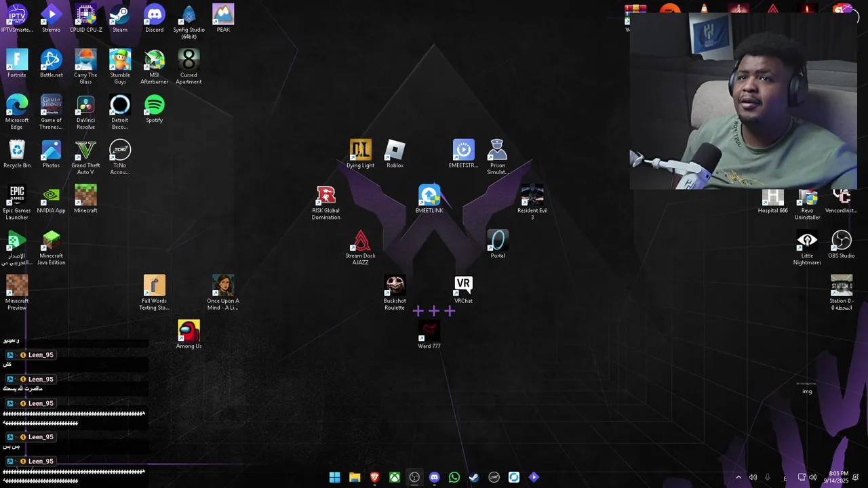The image size is (868, 488).
Task: Launch Little Nightmares icon
Action: (807, 247)
